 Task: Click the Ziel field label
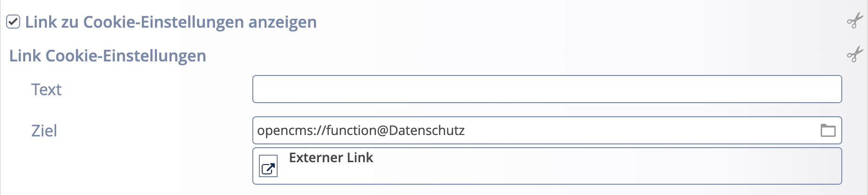pos(44,131)
